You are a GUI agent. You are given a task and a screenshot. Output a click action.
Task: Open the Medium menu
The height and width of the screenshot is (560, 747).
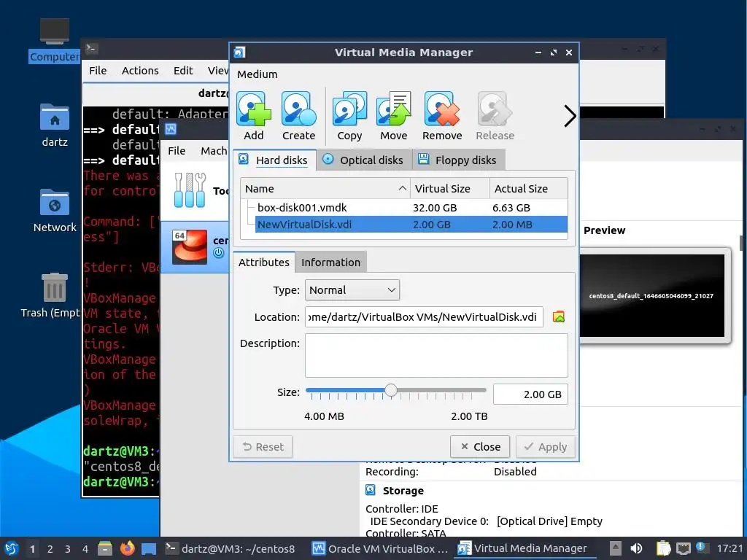click(x=258, y=74)
